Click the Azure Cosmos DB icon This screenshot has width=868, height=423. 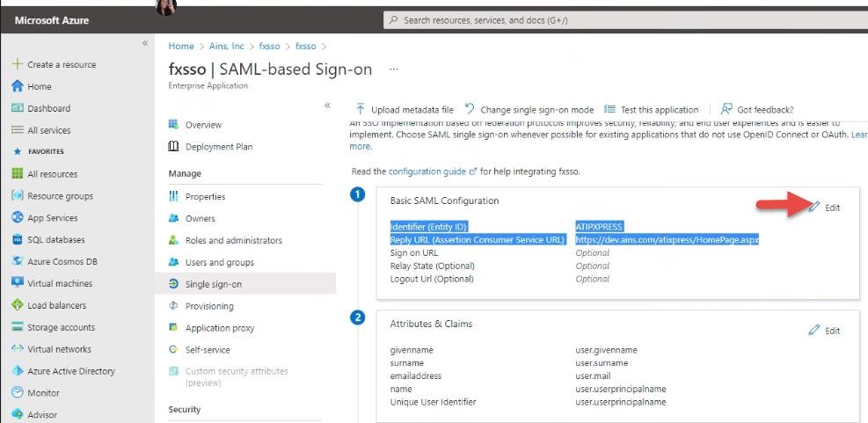(x=18, y=261)
